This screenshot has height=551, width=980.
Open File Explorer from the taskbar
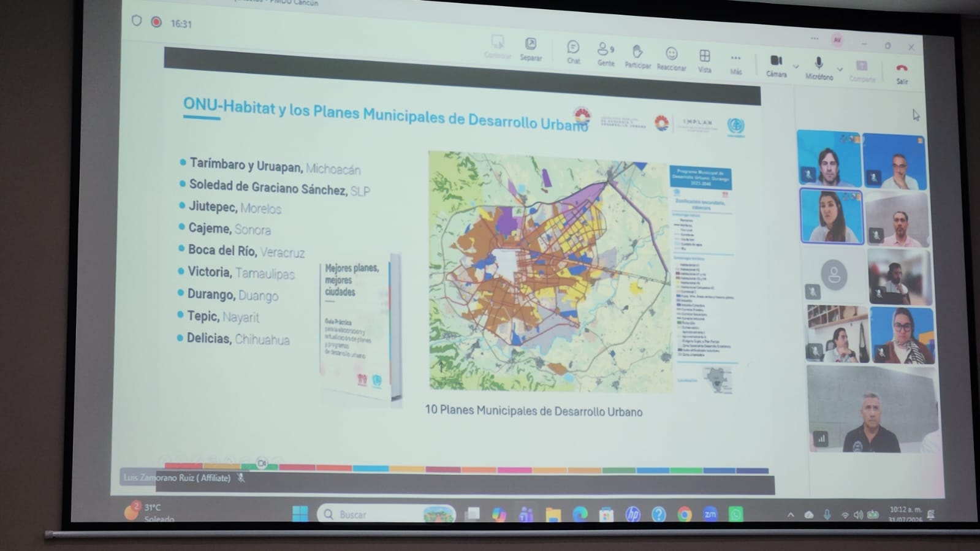[553, 515]
